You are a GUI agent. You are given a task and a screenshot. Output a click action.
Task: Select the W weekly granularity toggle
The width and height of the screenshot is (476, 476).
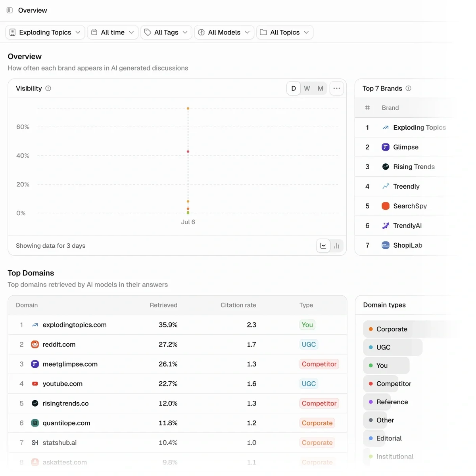(x=307, y=88)
